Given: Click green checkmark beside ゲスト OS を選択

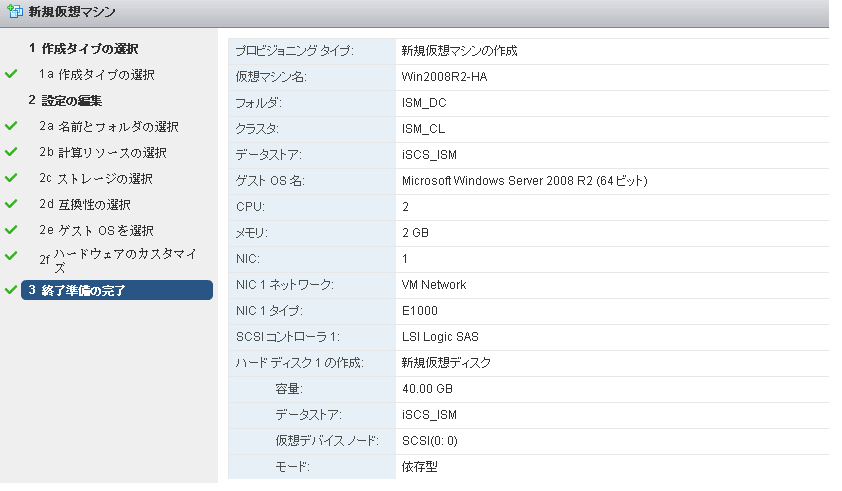Looking at the screenshot, I should tap(11, 230).
